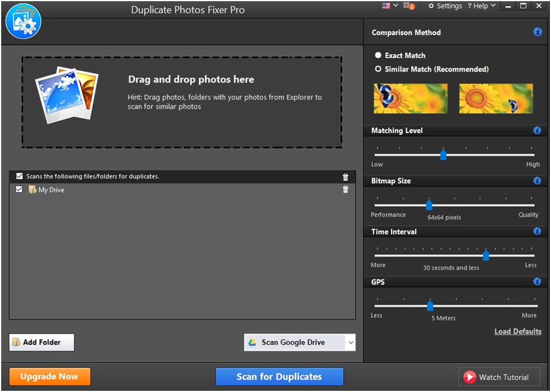Show info for GPS setting

(x=537, y=281)
